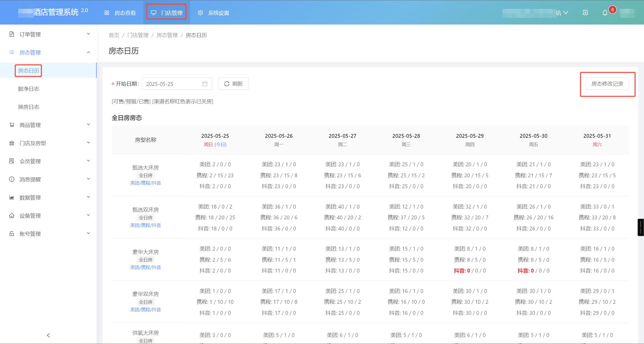Click the 消息提醒 info icon

[x=12, y=179]
